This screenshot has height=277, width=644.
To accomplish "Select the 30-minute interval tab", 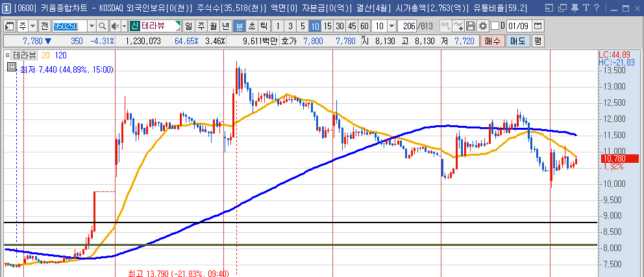I will point(340,26).
